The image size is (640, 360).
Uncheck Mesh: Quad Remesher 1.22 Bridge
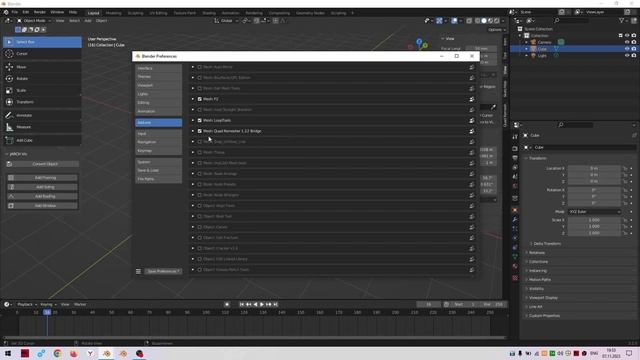200,131
